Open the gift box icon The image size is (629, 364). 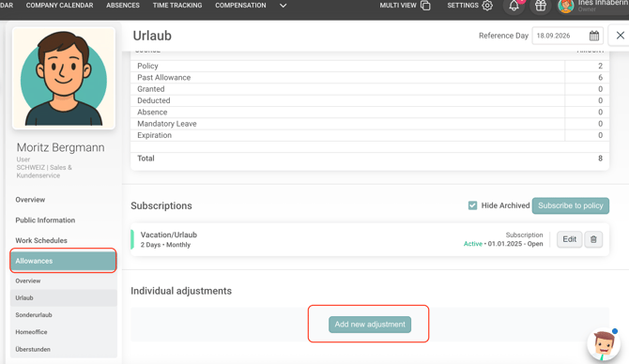point(541,6)
